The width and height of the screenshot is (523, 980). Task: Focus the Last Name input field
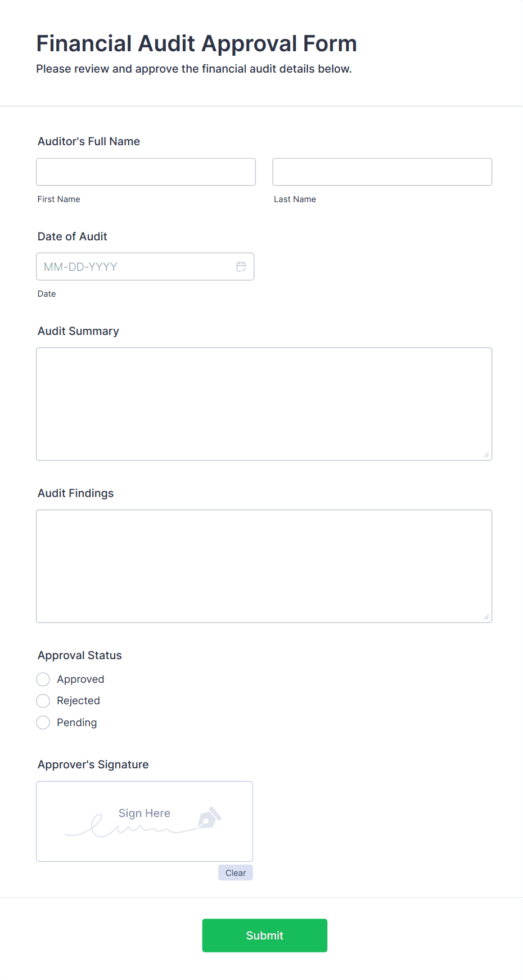(x=382, y=172)
